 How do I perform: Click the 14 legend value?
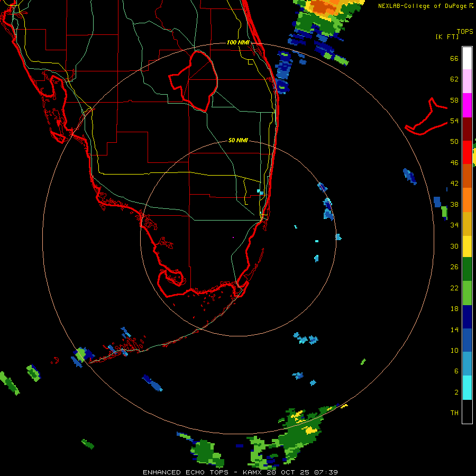[454, 329]
